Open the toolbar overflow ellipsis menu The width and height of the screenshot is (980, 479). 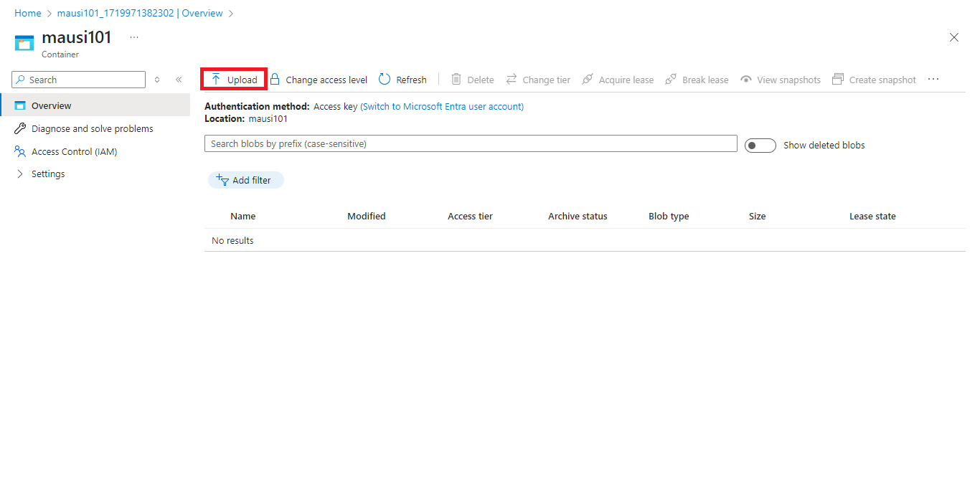(x=933, y=79)
